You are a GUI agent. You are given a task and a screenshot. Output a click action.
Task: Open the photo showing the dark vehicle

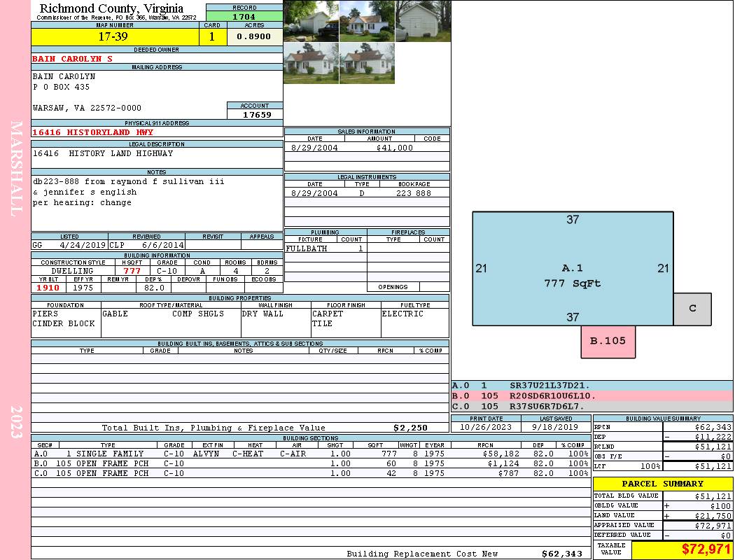tap(311, 21)
